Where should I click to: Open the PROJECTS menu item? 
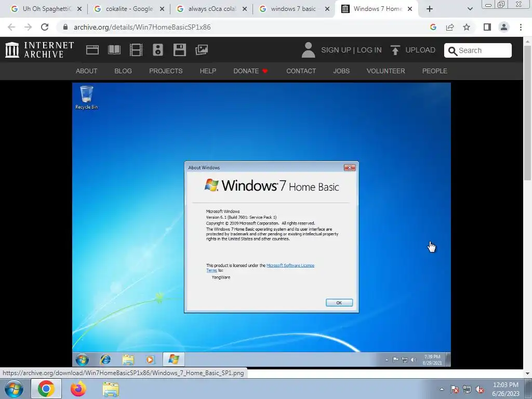tap(166, 71)
